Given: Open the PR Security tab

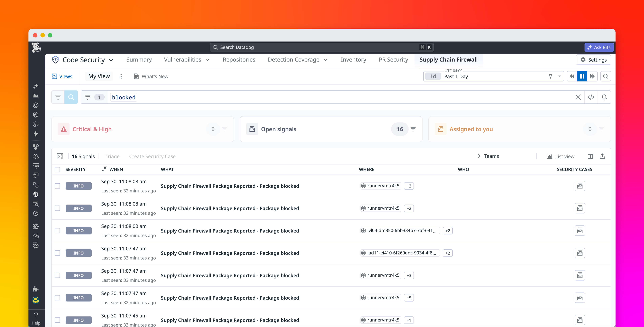Looking at the screenshot, I should (x=393, y=60).
